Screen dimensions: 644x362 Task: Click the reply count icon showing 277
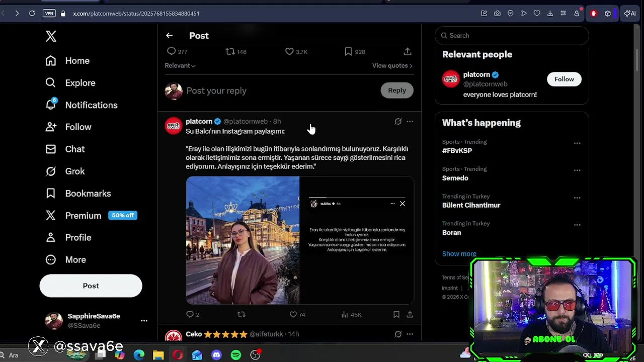(172, 51)
